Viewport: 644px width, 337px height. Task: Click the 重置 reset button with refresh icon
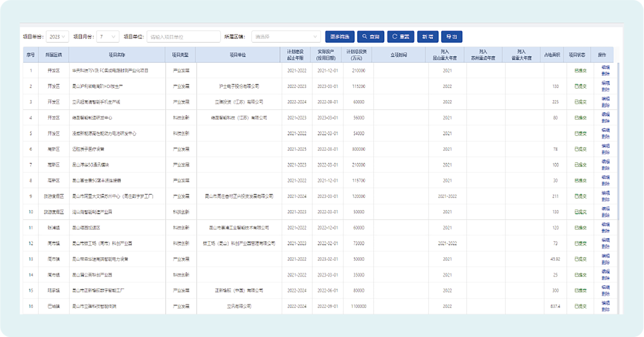click(400, 37)
